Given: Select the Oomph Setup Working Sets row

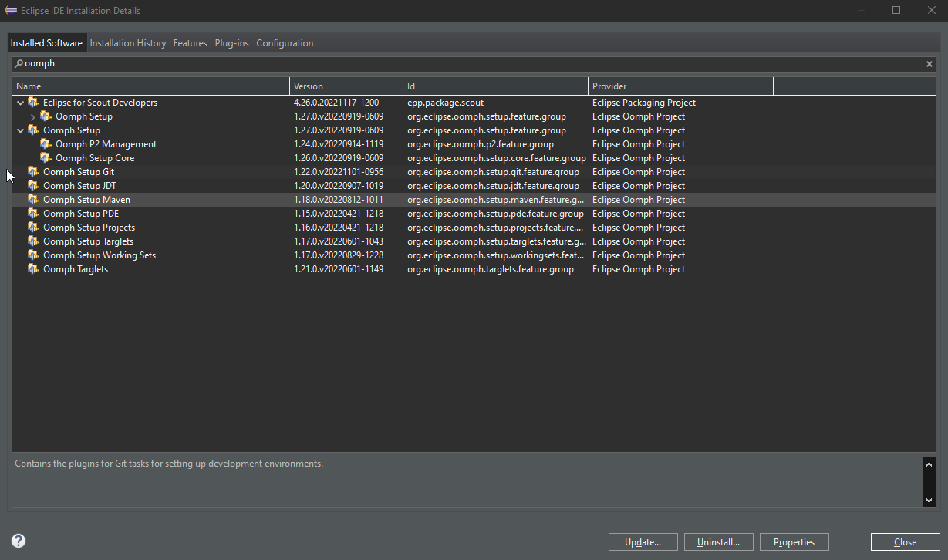Looking at the screenshot, I should (474, 255).
